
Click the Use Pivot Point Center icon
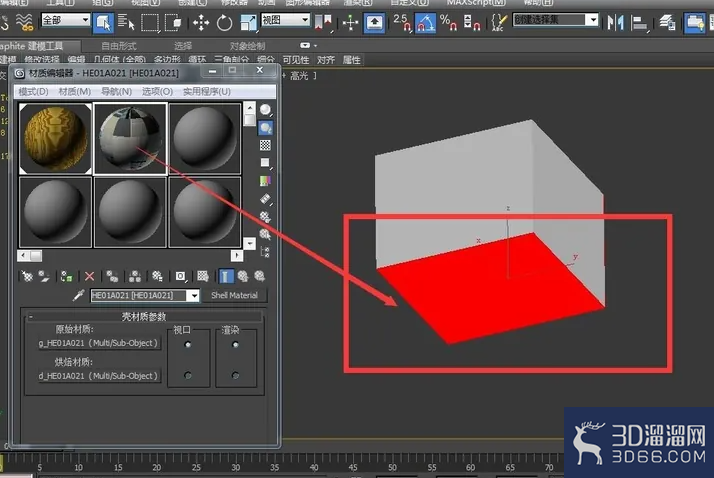[323, 22]
